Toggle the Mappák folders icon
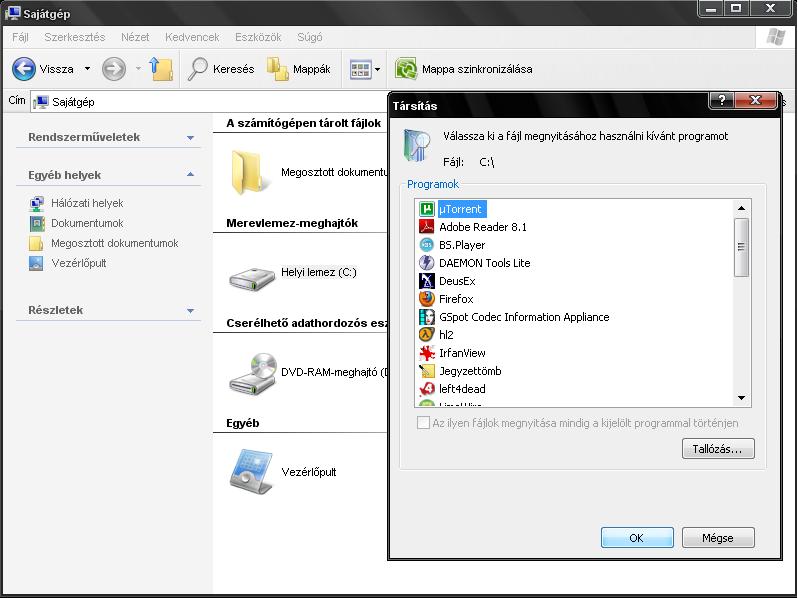The image size is (798, 598). tap(278, 69)
